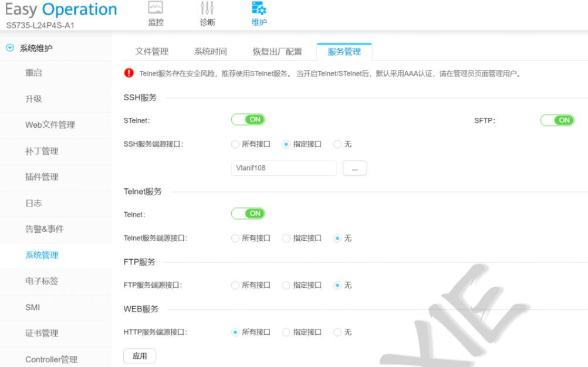Select 指定接口 for Telnet source interface

tap(286, 238)
